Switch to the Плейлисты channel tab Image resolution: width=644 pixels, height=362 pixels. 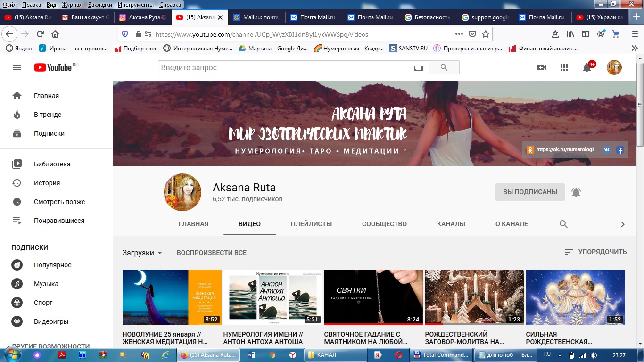click(x=311, y=224)
